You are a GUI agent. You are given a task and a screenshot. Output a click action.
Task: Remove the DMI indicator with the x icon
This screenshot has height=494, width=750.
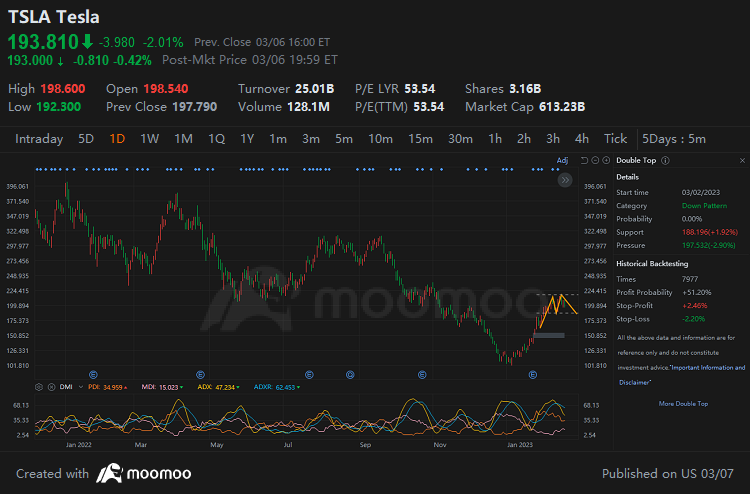click(51, 387)
